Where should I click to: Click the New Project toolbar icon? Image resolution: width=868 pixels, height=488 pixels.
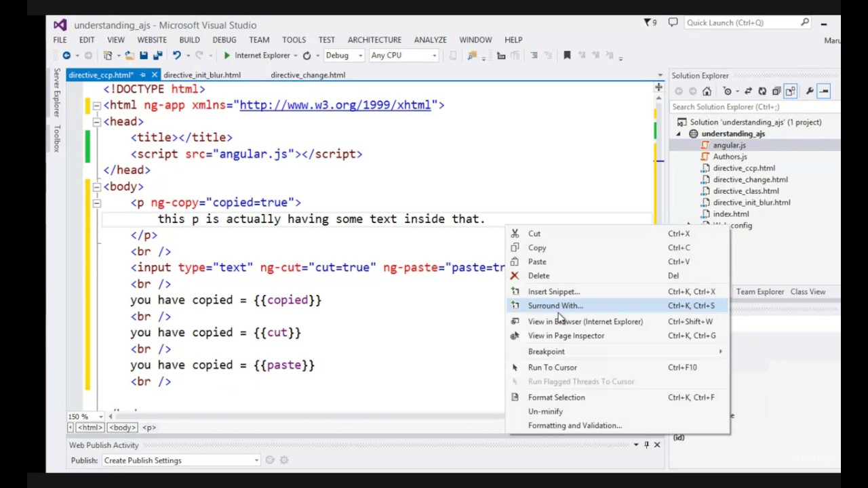108,56
